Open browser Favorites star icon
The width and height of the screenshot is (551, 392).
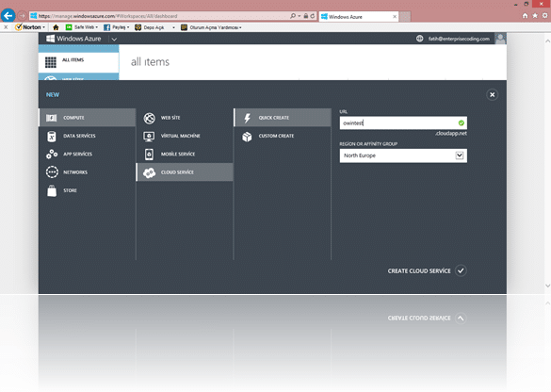pos(534,16)
